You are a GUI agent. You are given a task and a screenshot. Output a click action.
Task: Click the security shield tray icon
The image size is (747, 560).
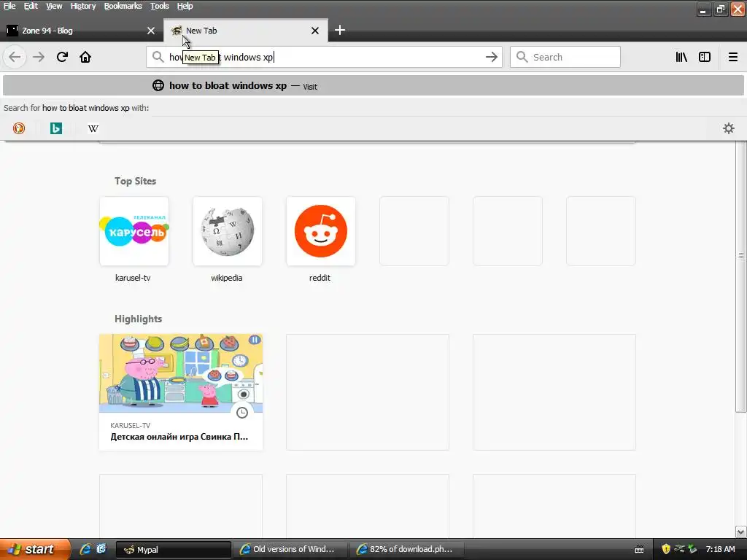666,549
